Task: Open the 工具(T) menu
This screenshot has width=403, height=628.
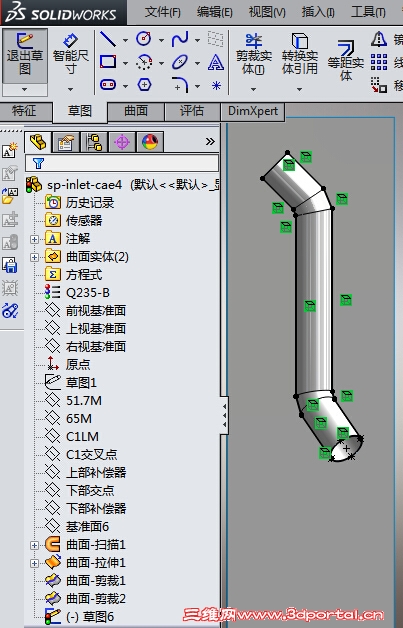Action: 368,12
